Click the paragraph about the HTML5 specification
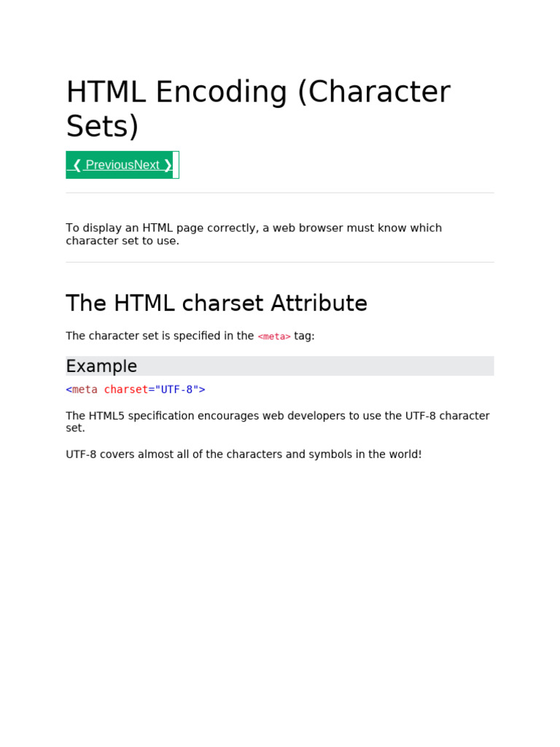 [x=277, y=422]
